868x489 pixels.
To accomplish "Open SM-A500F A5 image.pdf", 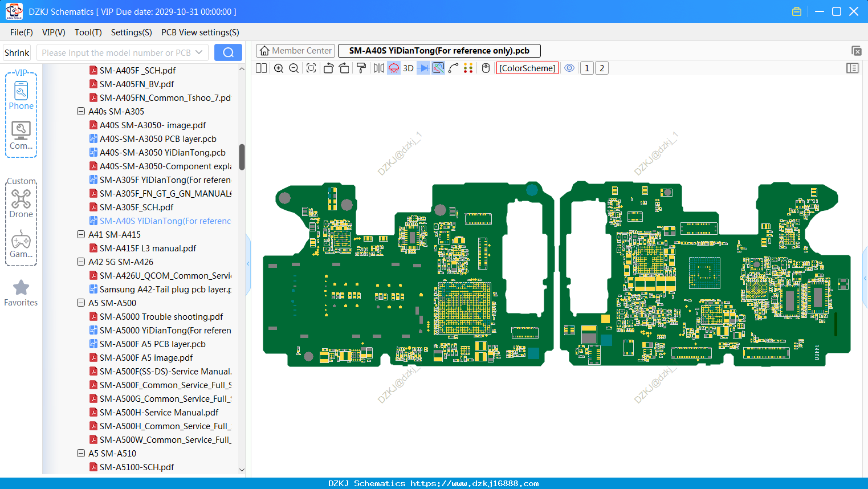I will 146,358.
